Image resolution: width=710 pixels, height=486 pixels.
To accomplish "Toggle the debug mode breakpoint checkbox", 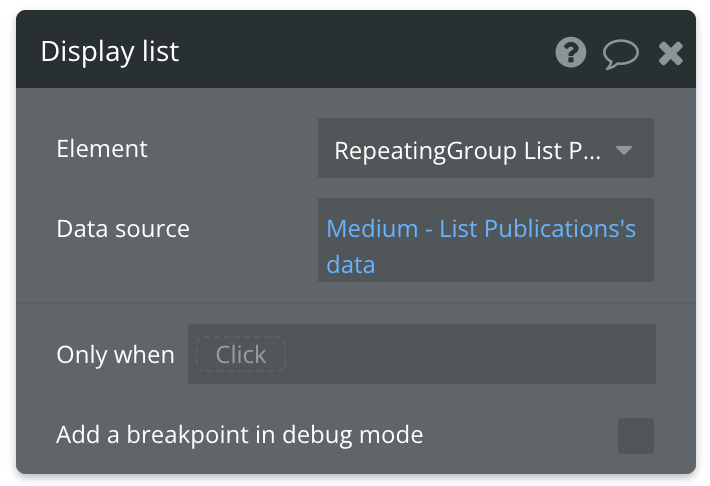I will tap(636, 436).
